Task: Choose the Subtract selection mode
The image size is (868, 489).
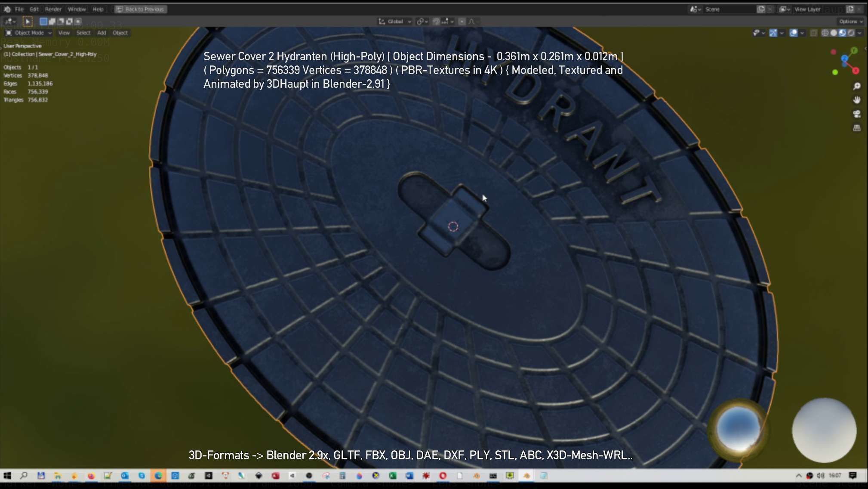Action: [x=61, y=21]
